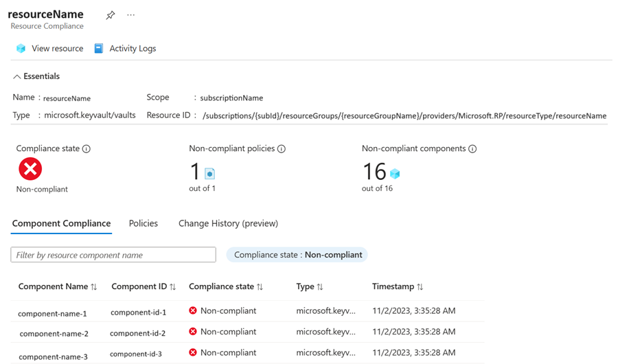
Task: Click the Activity Logs icon
Action: (x=99, y=49)
